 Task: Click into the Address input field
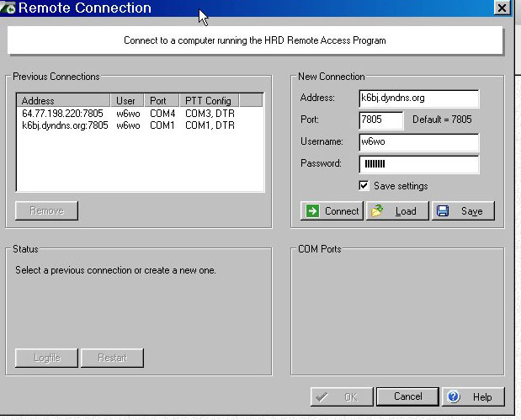coord(418,98)
